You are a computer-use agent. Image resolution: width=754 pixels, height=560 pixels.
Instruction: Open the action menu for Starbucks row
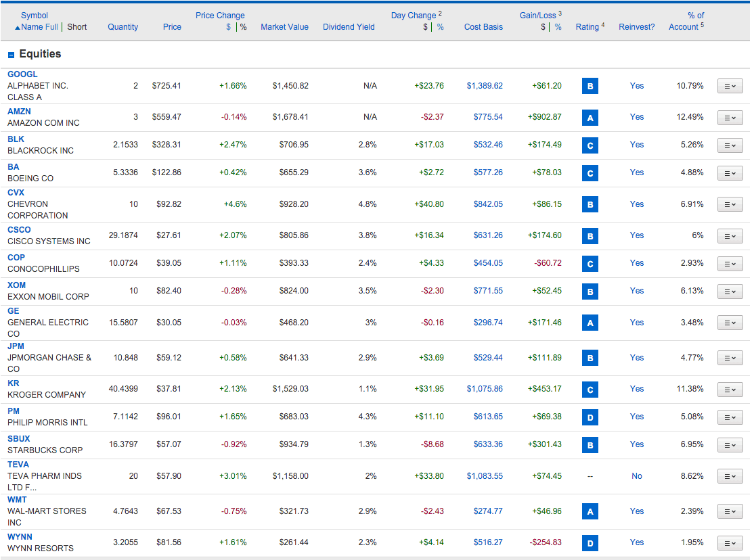[x=730, y=445]
